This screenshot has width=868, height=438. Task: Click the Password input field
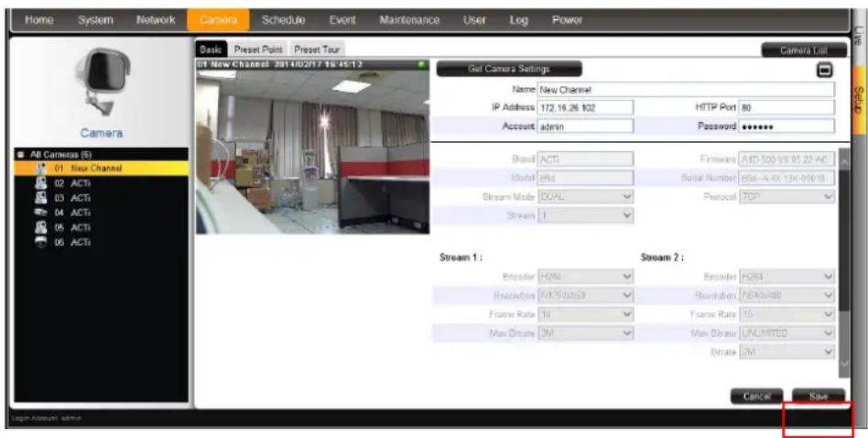[787, 126]
